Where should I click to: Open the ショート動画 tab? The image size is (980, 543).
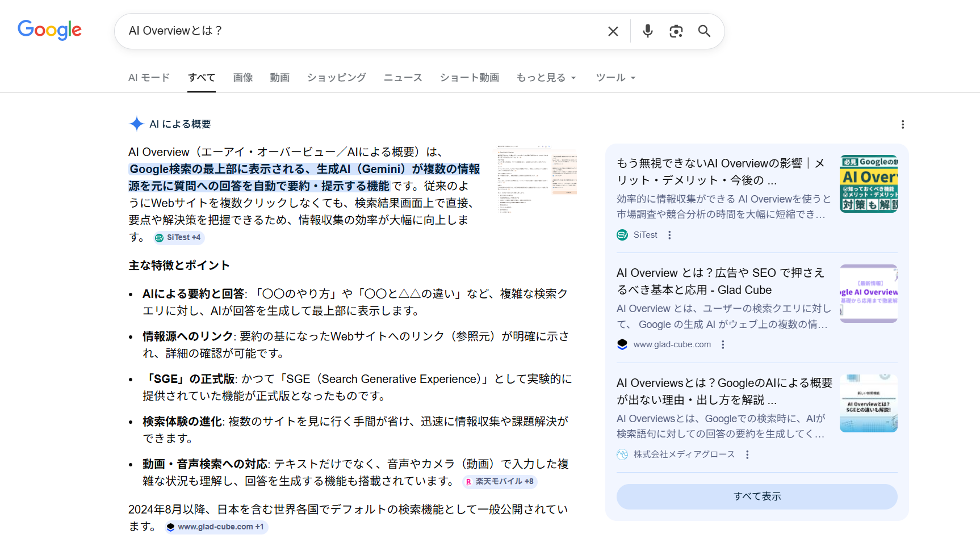[x=470, y=78]
